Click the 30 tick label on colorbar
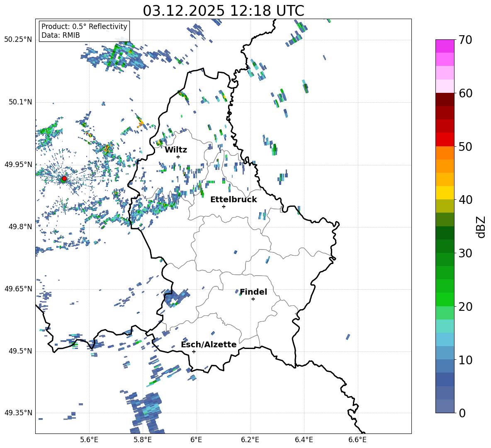491x448 pixels. 466,253
